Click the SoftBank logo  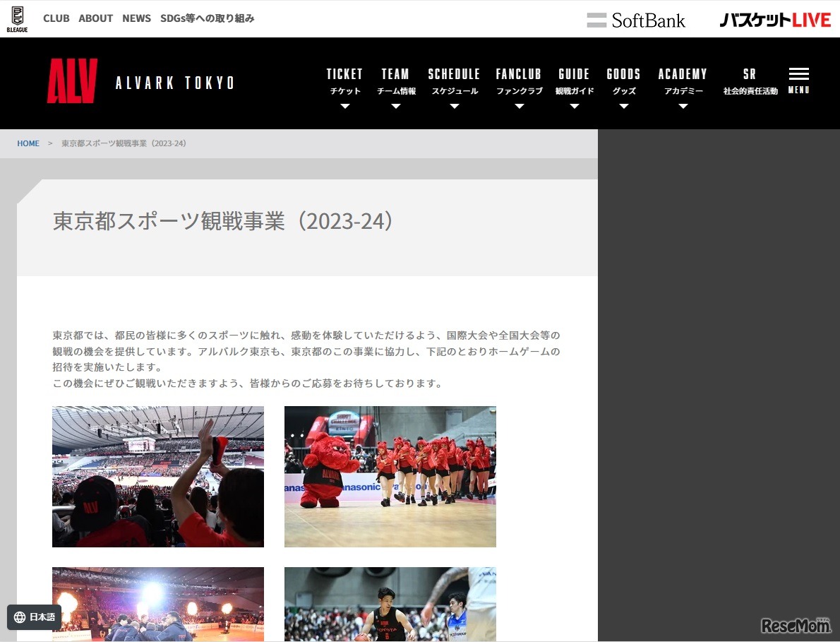coord(636,20)
